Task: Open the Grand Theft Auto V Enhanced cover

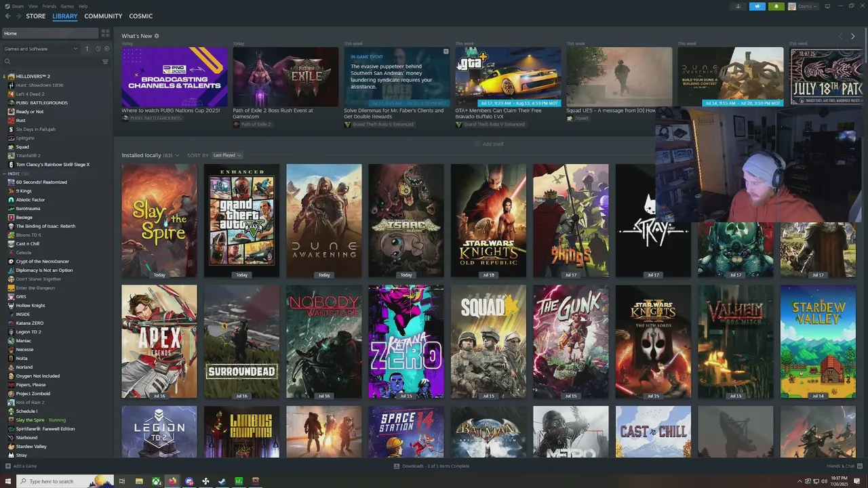Action: click(241, 220)
